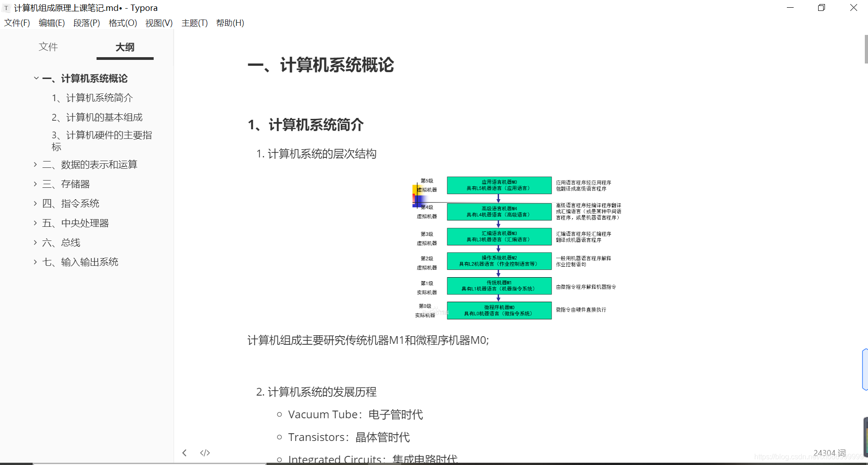Viewport: 868px width, 465px height.
Task: Open the word count 24304 词 indicator
Action: click(829, 453)
